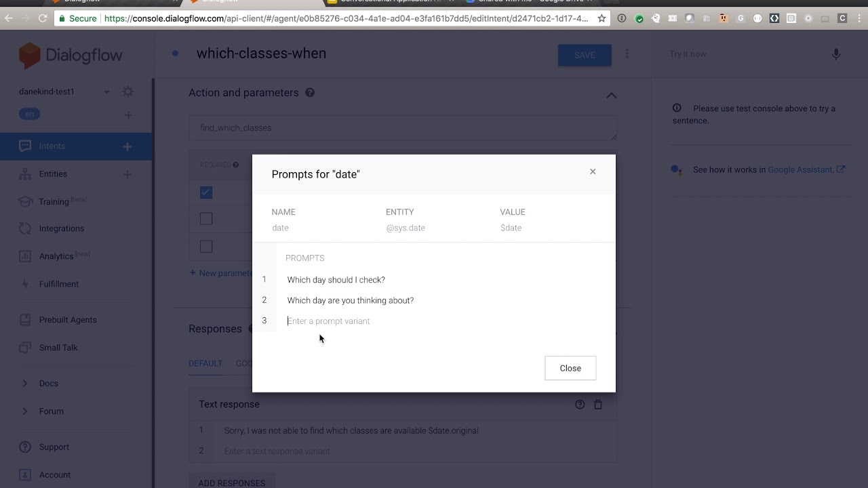868x488 pixels.
Task: Add a new entity with plus icon
Action: tap(127, 174)
